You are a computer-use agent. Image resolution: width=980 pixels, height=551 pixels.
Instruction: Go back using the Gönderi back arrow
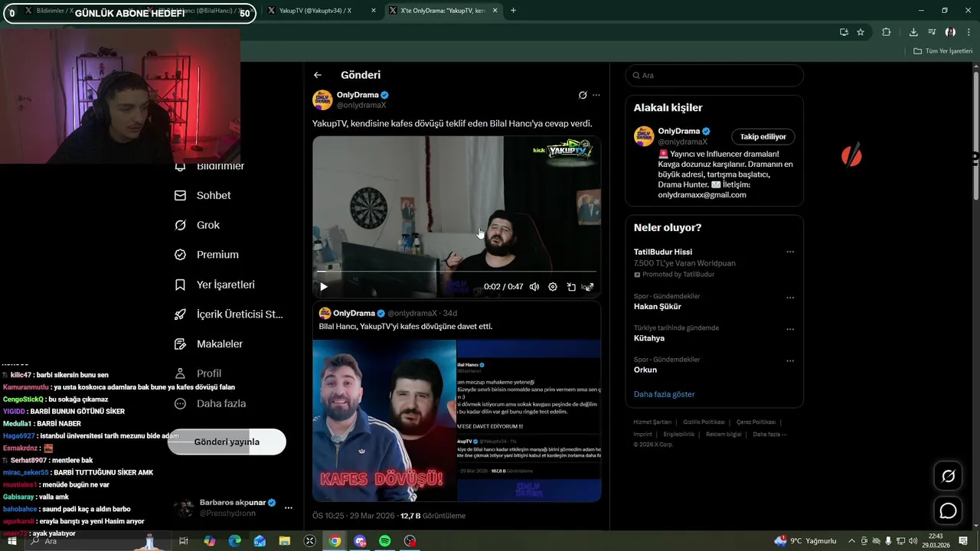318,75
